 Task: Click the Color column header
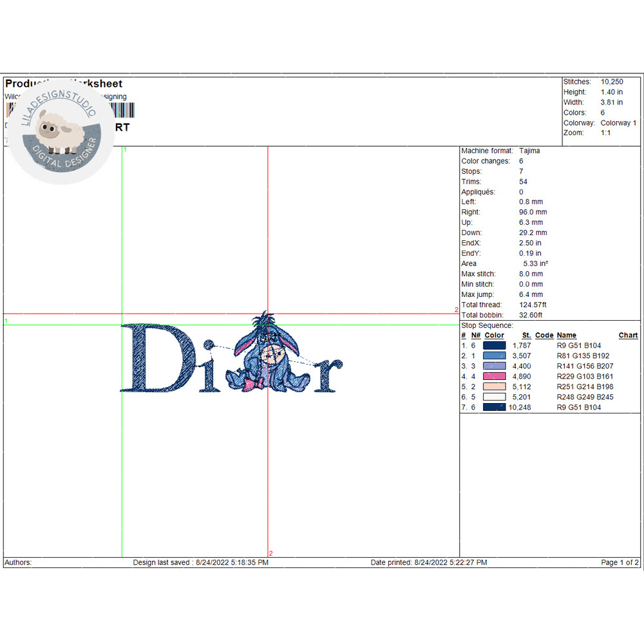click(494, 336)
